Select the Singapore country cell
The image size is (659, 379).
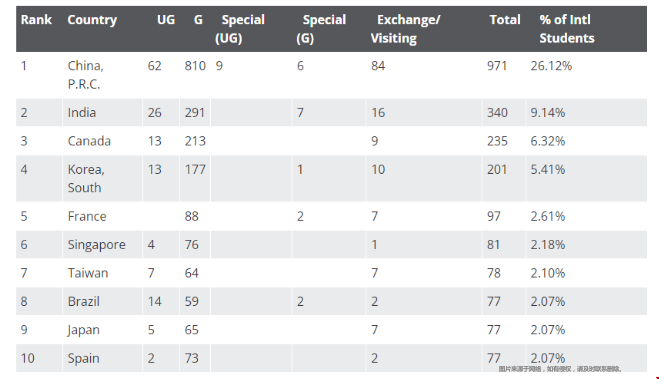coord(96,245)
